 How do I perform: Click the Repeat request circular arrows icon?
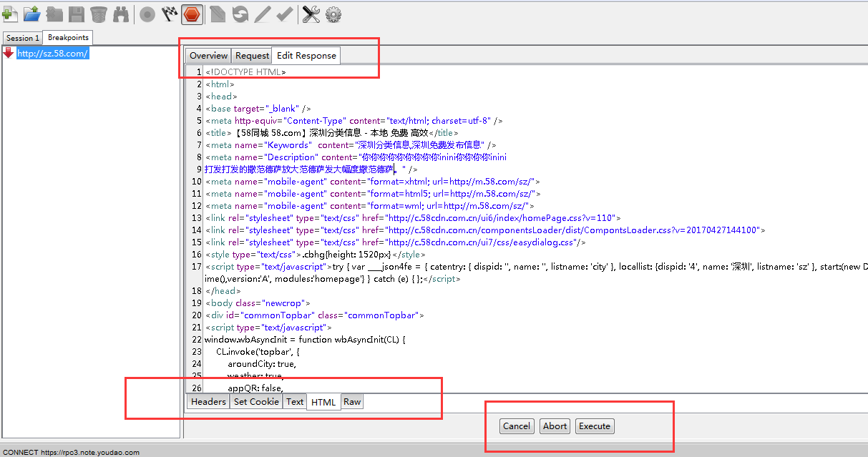point(240,13)
